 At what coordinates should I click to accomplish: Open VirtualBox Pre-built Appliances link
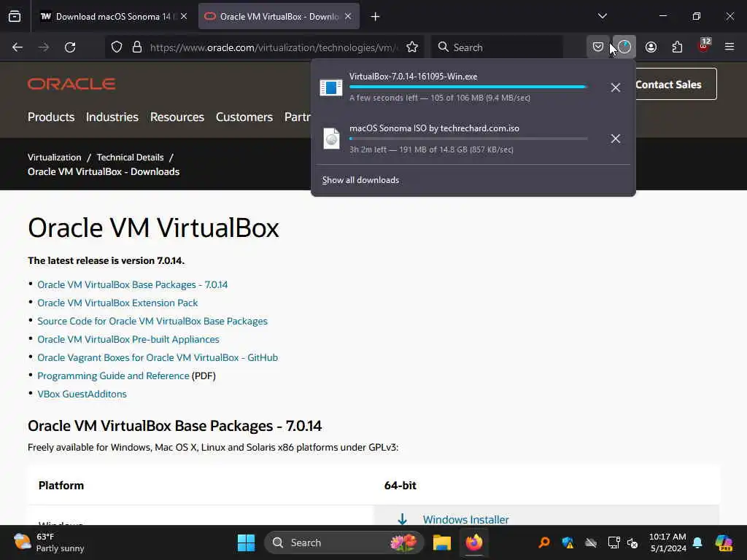(128, 340)
